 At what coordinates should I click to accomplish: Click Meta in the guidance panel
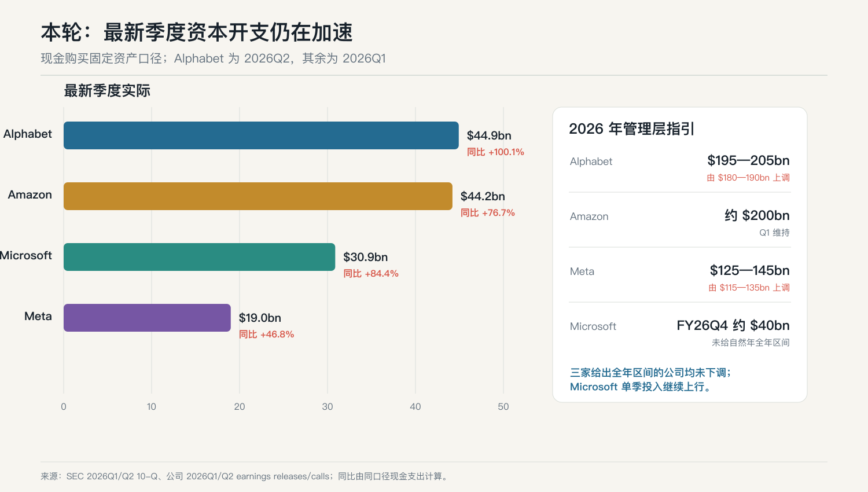[x=582, y=271]
